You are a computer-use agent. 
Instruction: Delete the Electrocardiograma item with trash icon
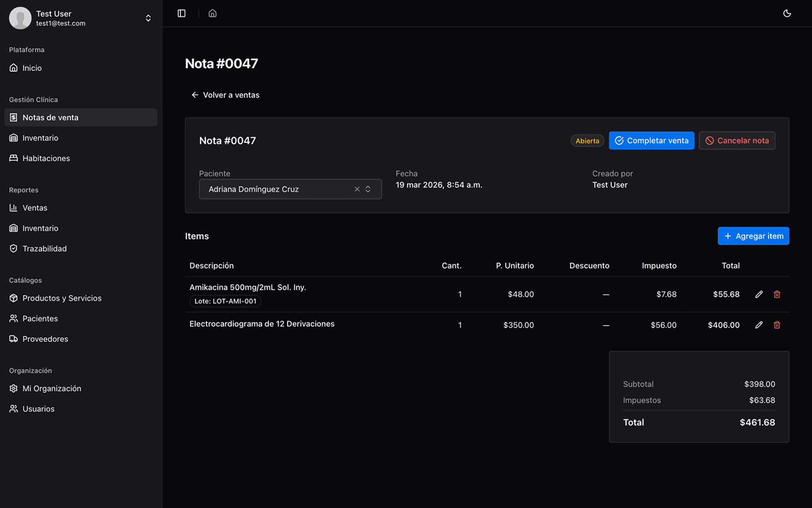[x=777, y=325]
